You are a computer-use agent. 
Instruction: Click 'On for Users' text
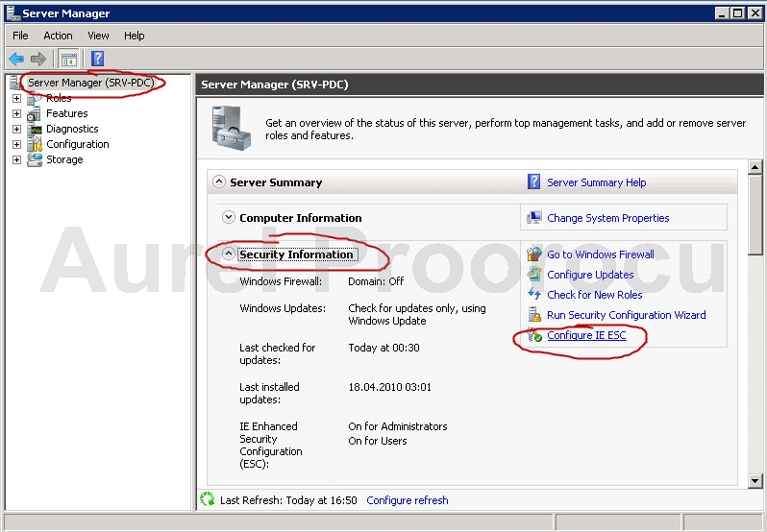(x=377, y=441)
